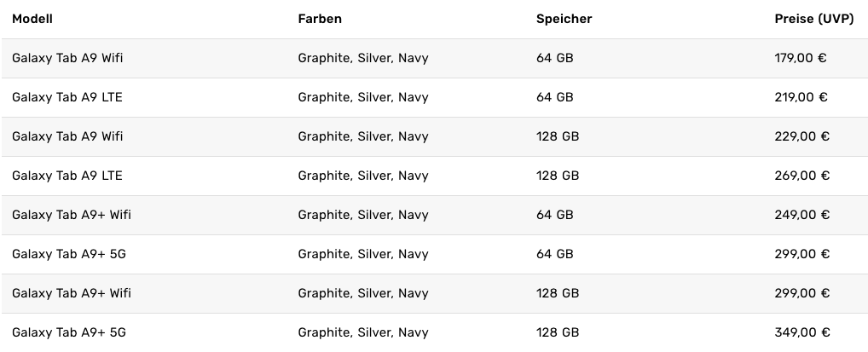Viewport: 868px width, 352px height.
Task: Click the 219,00 € price cell
Action: (x=801, y=97)
